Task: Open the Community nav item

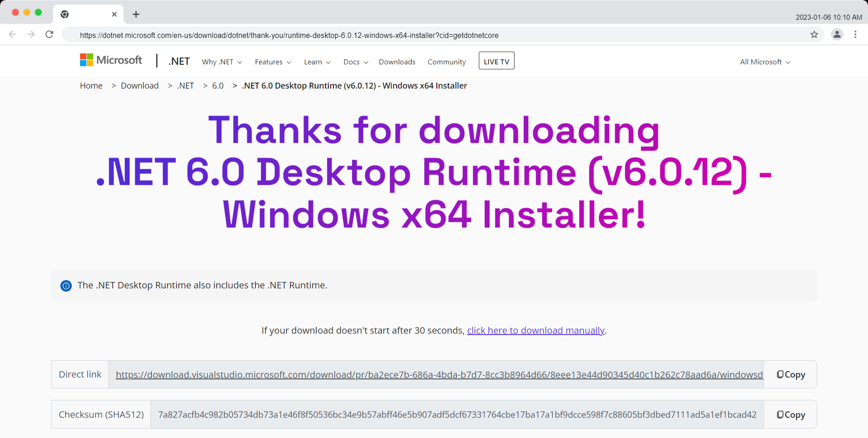Action: point(447,62)
